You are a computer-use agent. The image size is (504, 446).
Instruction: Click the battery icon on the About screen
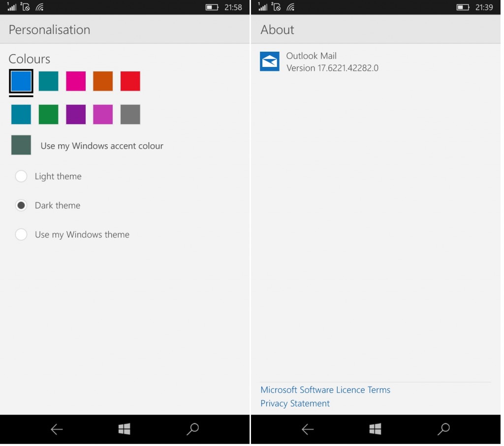click(463, 7)
